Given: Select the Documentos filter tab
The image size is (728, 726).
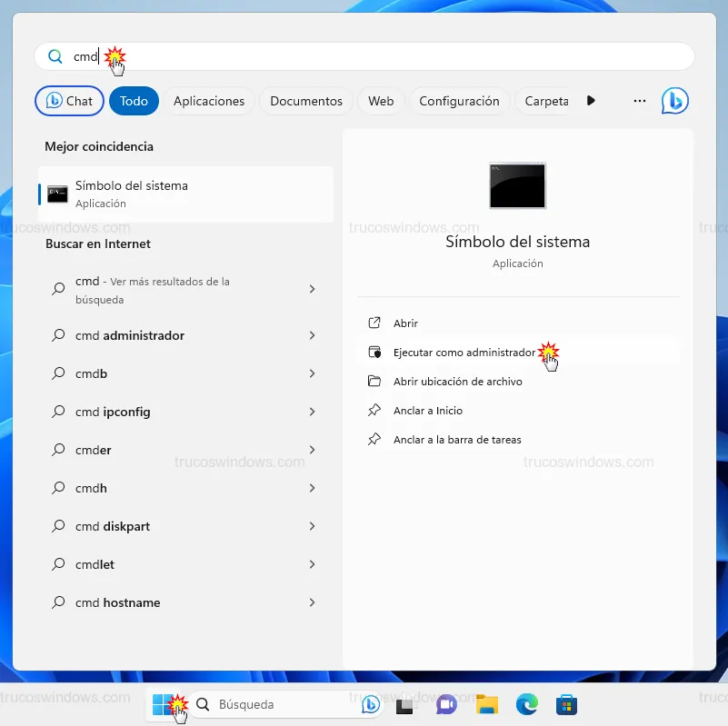Looking at the screenshot, I should pyautogui.click(x=306, y=101).
